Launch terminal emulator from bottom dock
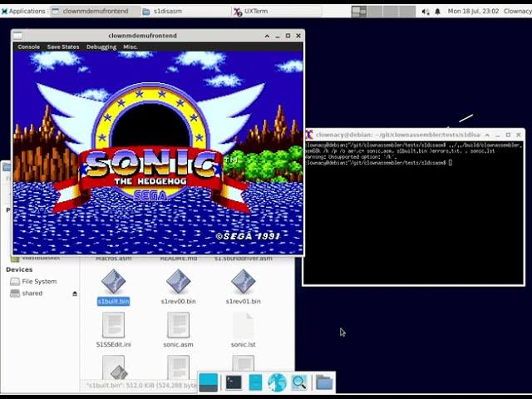 coord(234,382)
